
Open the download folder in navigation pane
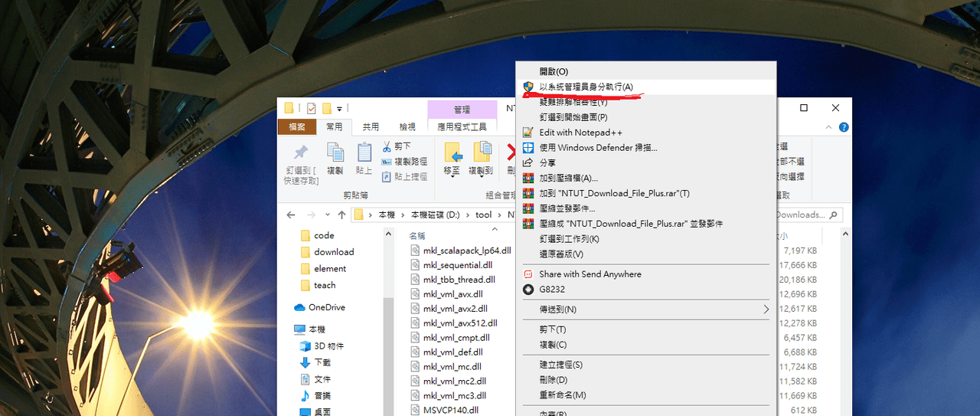tap(334, 252)
